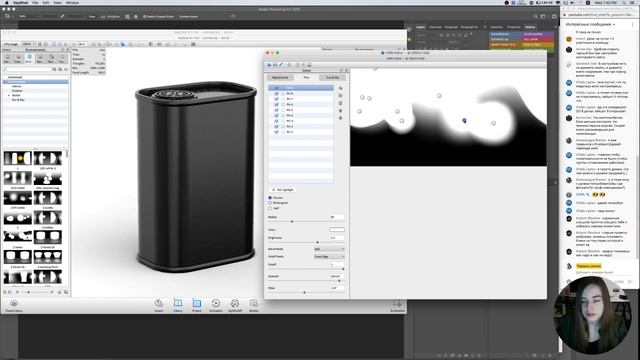Click the delete pin trash icon
The height and width of the screenshot is (360, 640).
(340, 103)
